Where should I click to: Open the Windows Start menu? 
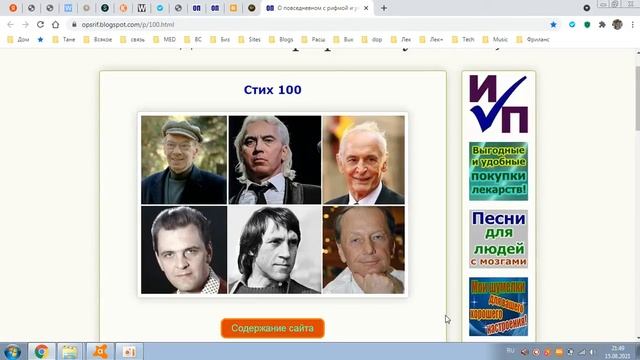[12, 351]
